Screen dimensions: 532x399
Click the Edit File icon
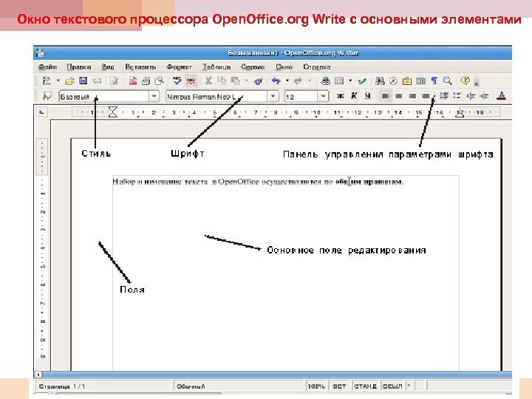click(115, 81)
